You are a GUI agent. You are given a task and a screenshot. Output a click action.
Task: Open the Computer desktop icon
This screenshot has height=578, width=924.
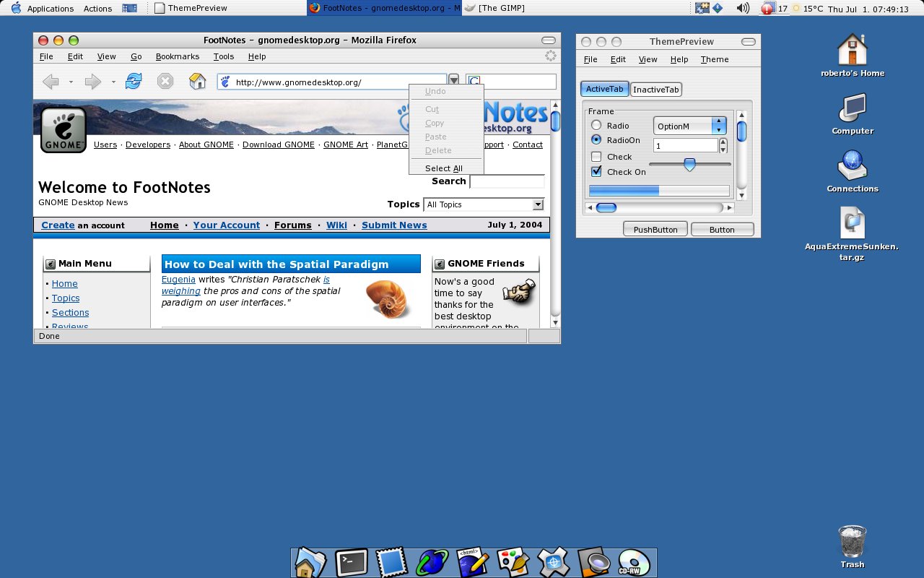pyautogui.click(x=853, y=108)
